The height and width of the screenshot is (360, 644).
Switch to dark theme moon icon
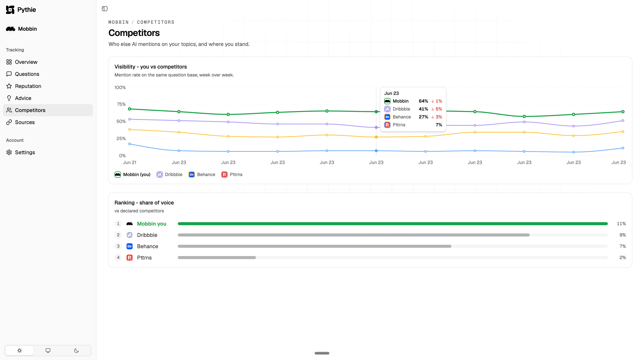point(76,351)
